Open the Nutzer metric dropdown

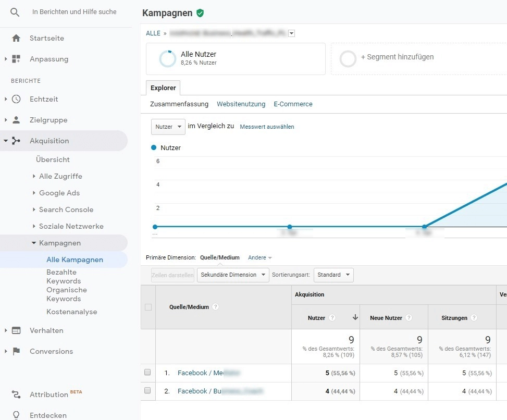click(x=168, y=127)
